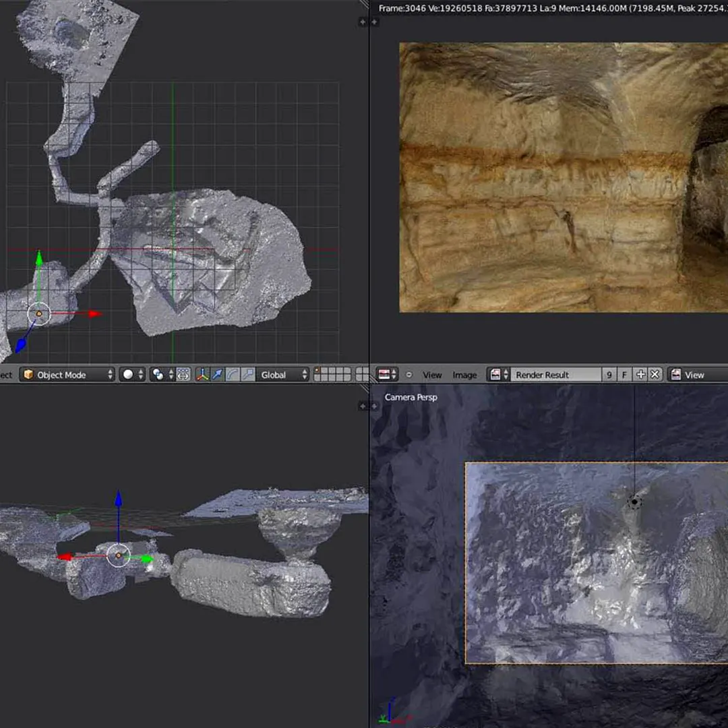Select the scale manipulator icon
This screenshot has height=728, width=728.
247,375
